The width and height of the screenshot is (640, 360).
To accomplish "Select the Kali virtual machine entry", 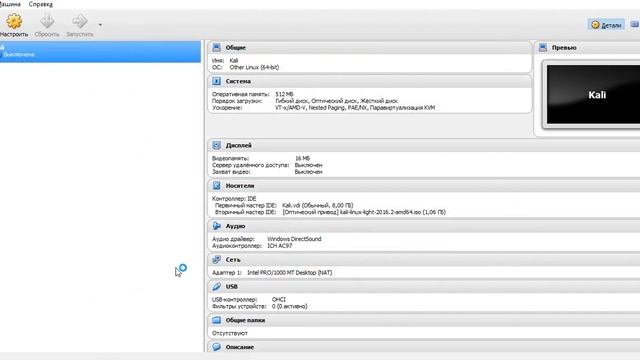I will (x=100, y=51).
